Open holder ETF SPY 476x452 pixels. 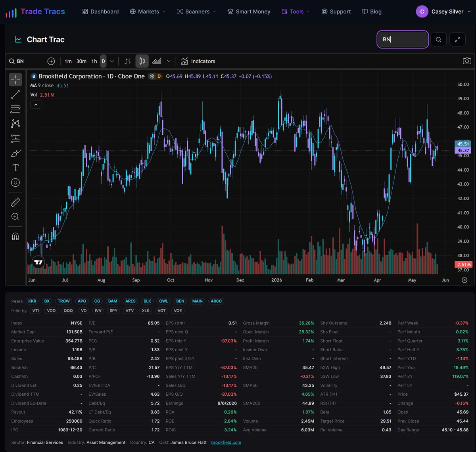(113, 310)
